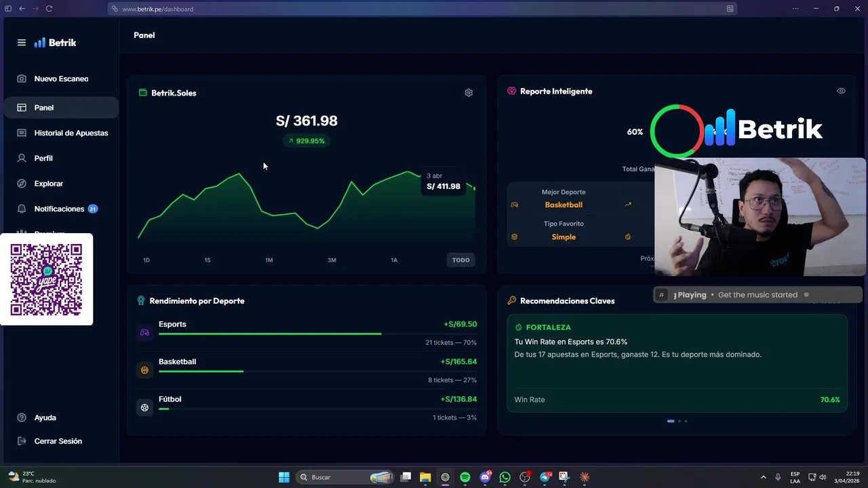Select the 1M chart range
Screen dimensions: 868x488
(269, 260)
